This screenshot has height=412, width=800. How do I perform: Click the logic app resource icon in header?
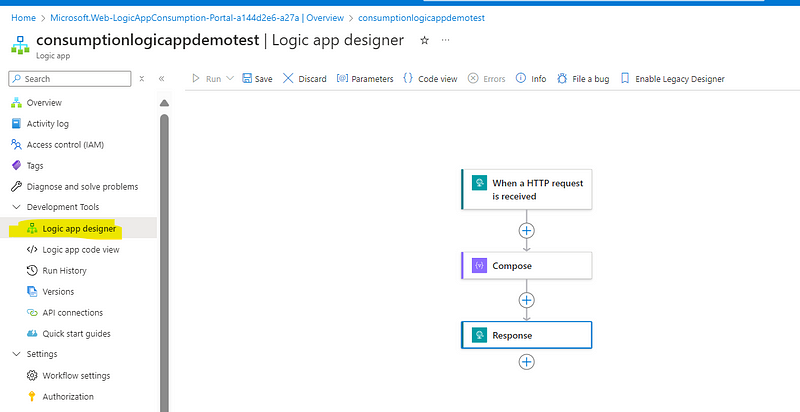coord(20,44)
